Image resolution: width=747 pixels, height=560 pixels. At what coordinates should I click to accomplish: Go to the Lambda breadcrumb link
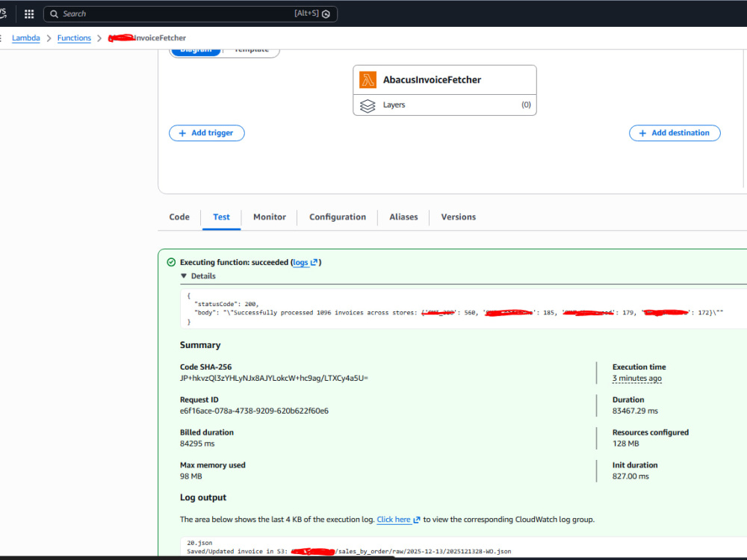(25, 38)
